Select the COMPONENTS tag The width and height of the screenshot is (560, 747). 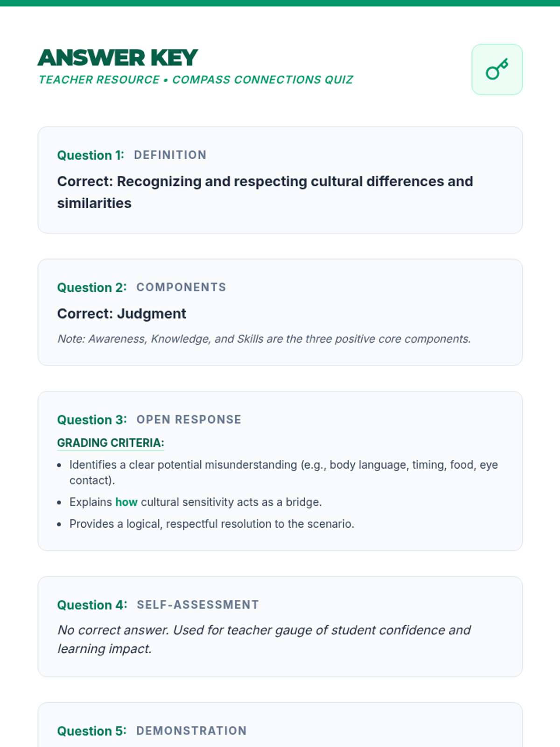point(181,287)
